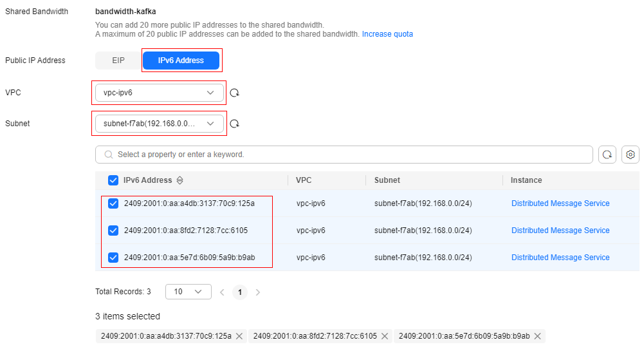
Task: Click the Instance column header
Action: click(526, 180)
